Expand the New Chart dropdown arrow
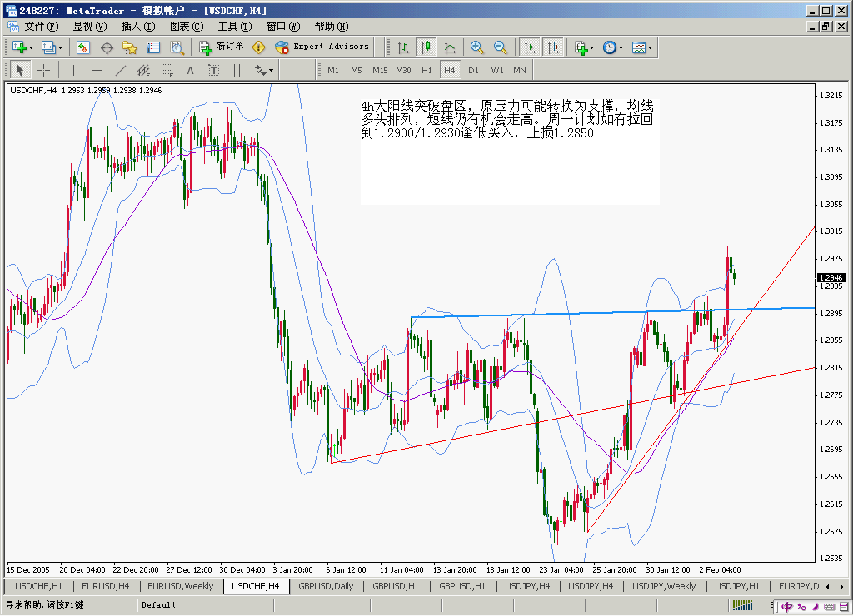 pyautogui.click(x=31, y=47)
